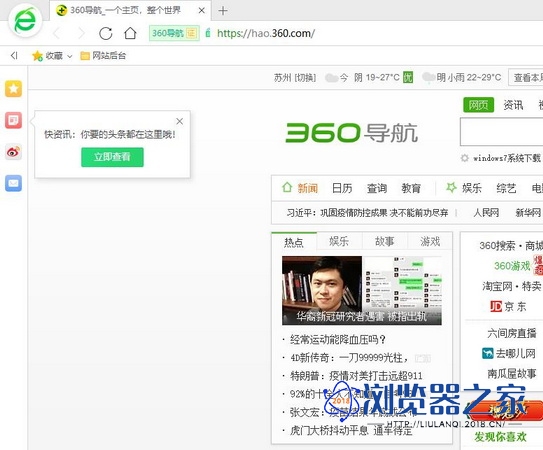Collapse the sidebar with the arrow icon
This screenshot has height=450, width=543.
[14, 55]
